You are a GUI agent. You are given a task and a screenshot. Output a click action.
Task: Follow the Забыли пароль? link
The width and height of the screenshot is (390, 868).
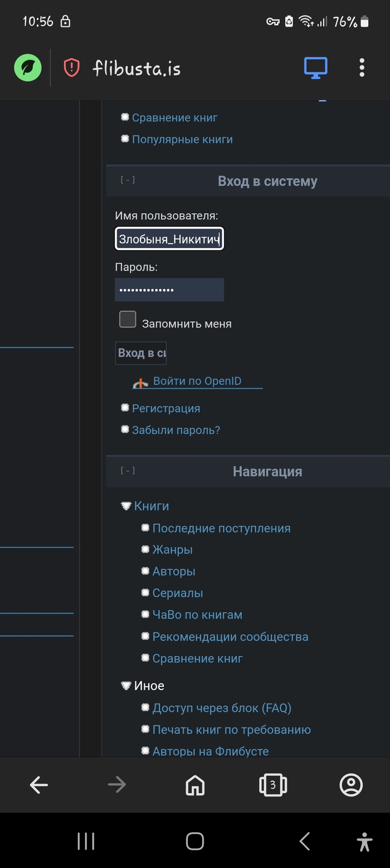pyautogui.click(x=175, y=430)
